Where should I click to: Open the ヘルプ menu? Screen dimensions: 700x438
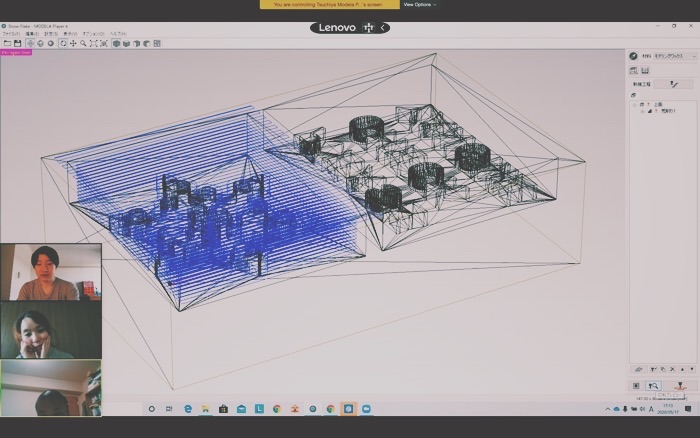point(118,33)
